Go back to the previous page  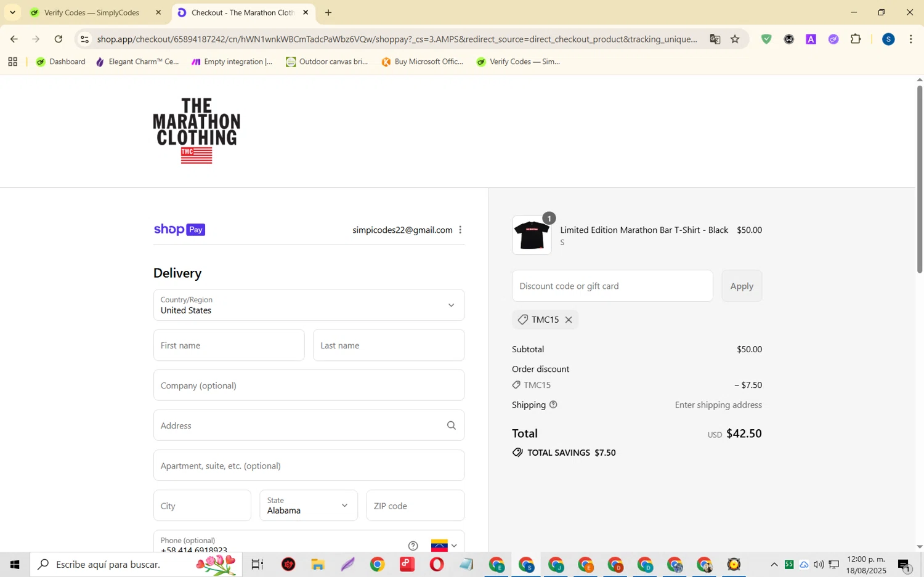(x=14, y=39)
